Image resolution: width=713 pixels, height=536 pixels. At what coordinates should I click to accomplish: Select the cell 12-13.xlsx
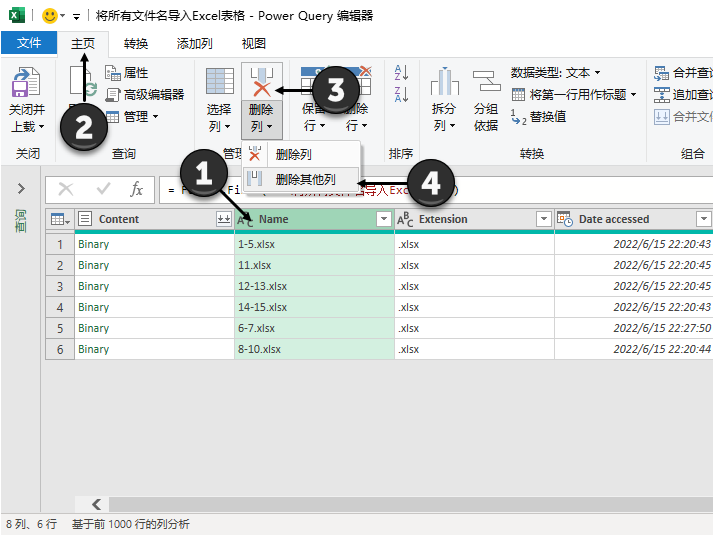(314, 286)
